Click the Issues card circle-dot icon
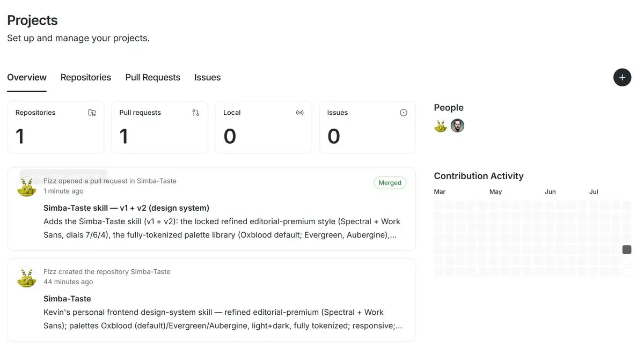644x355 pixels. click(x=404, y=113)
